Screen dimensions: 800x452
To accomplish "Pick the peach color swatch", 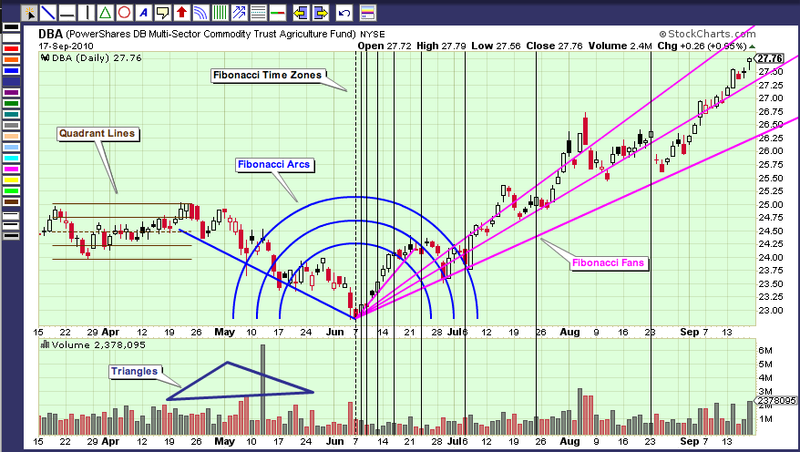I will [11, 136].
